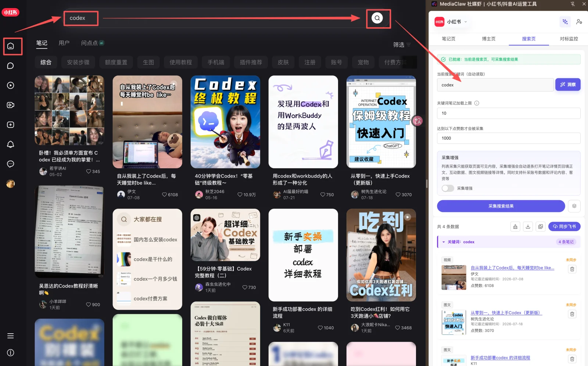Open the 发现用Codex和WorkBuddy note thumbnail
Screen dimensions: 588x366
pyautogui.click(x=303, y=122)
